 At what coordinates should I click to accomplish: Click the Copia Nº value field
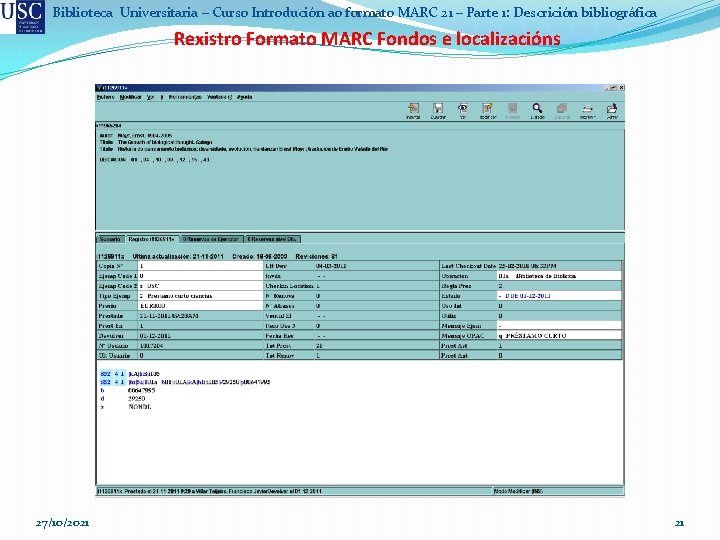pos(200,266)
